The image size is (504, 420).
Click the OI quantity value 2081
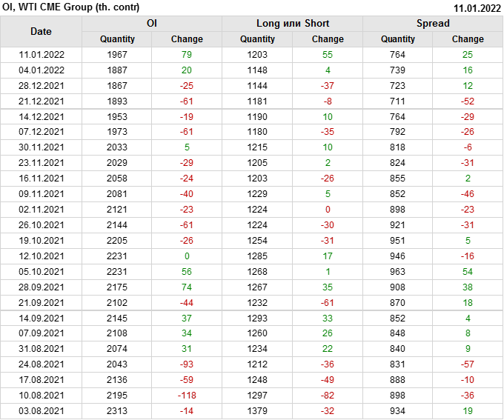coord(117,194)
